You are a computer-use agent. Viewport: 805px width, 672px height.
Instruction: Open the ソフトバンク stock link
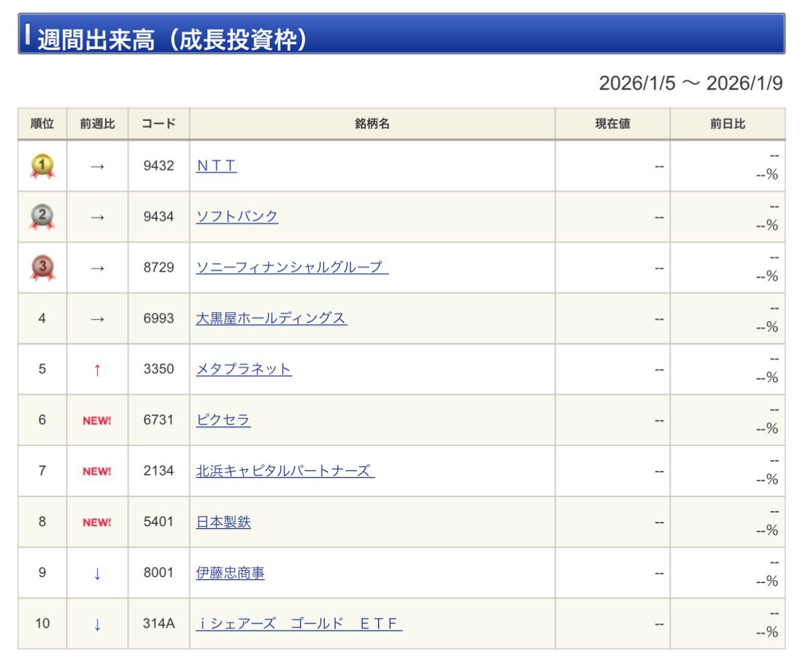coord(237,217)
